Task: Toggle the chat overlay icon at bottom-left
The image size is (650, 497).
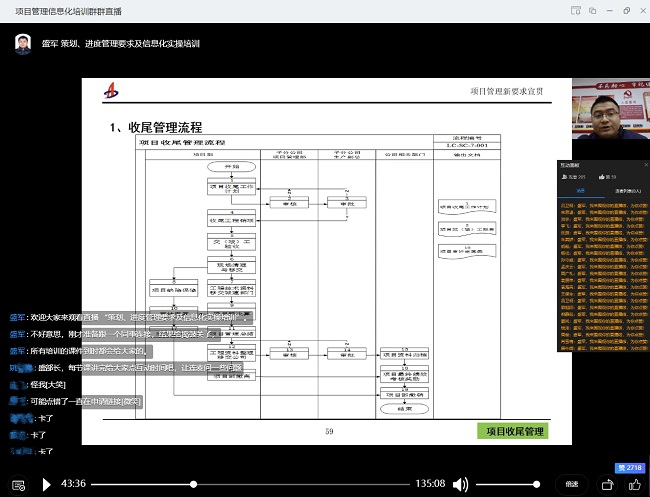Action: coord(17,484)
